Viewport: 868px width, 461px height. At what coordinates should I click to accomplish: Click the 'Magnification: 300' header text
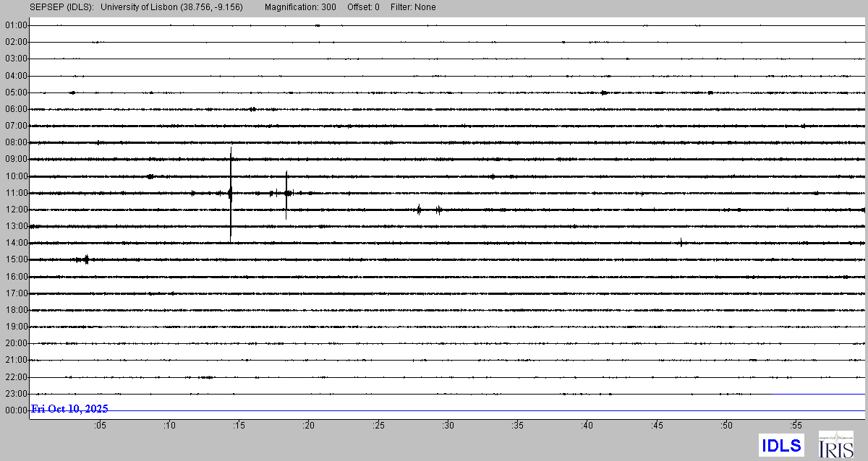(300, 7)
